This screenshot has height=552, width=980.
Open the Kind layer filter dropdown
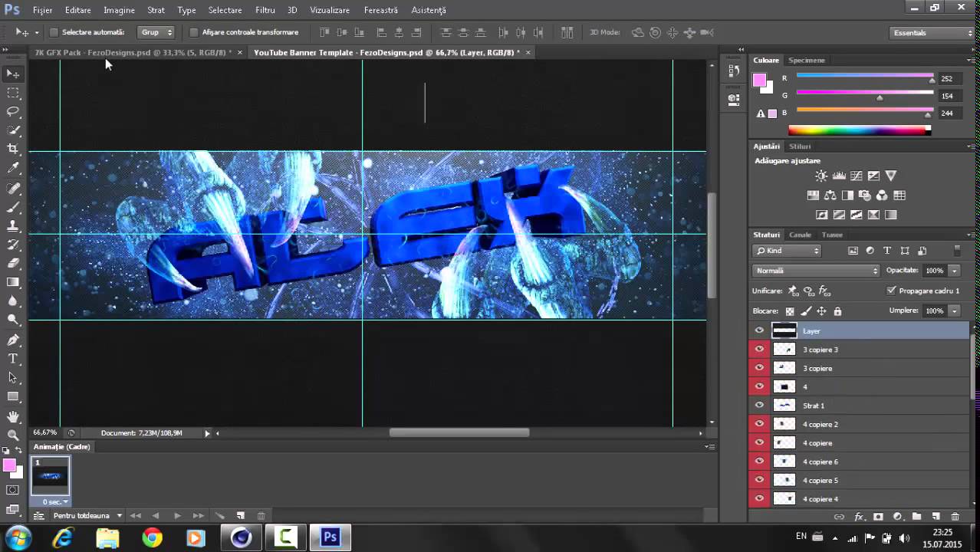pos(787,251)
